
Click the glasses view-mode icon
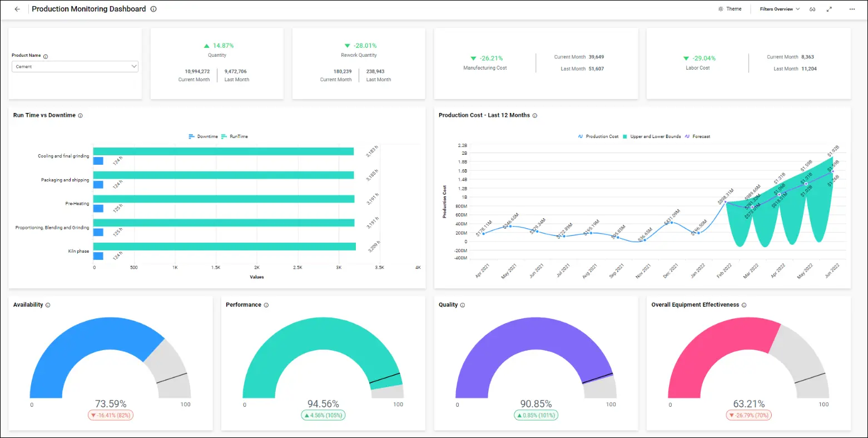pos(812,9)
